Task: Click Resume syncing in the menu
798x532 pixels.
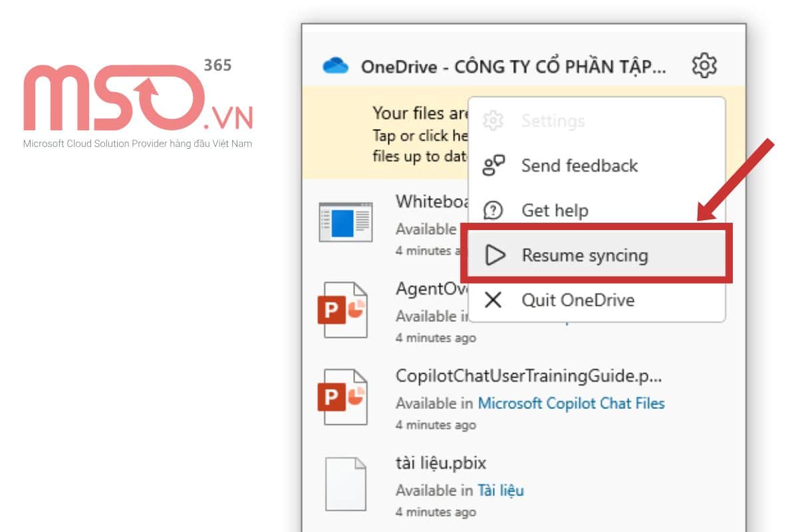Action: pos(597,255)
